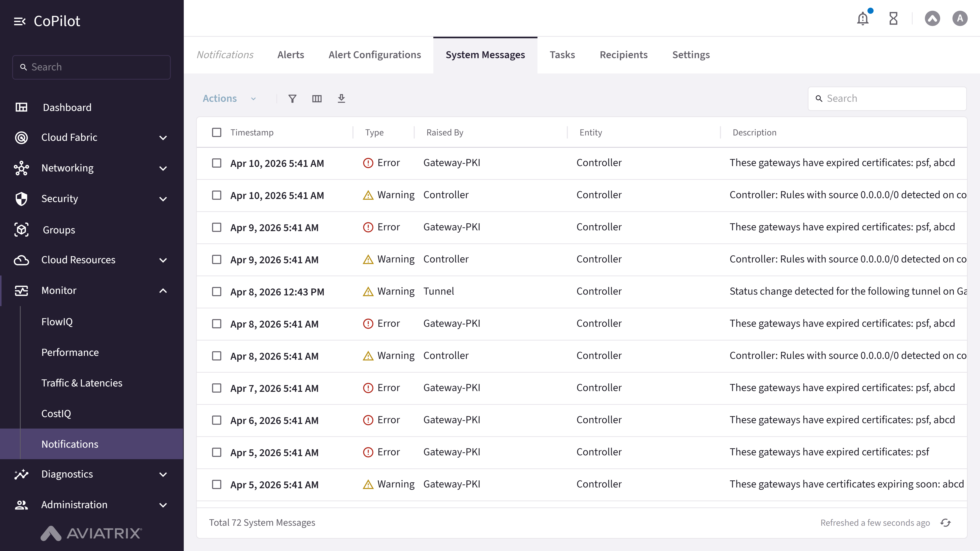Select the Apr 6, 2026 5:41 AM row checkbox

(216, 420)
